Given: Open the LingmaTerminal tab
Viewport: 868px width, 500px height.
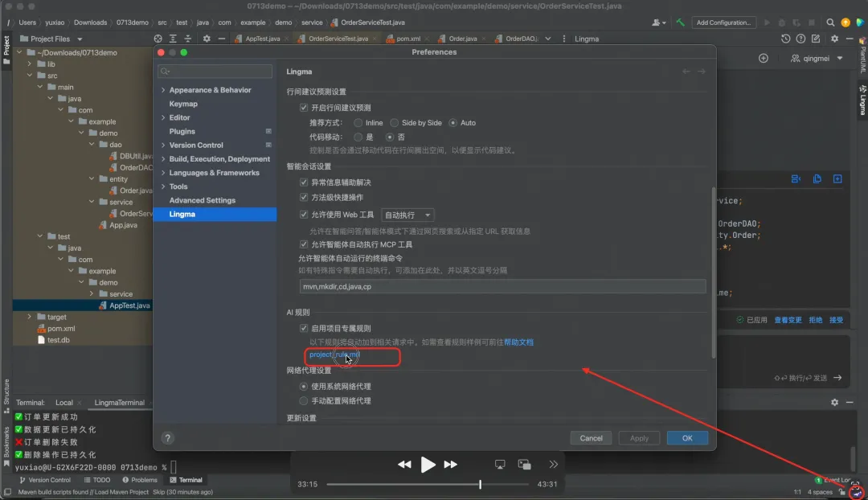Looking at the screenshot, I should [x=119, y=403].
